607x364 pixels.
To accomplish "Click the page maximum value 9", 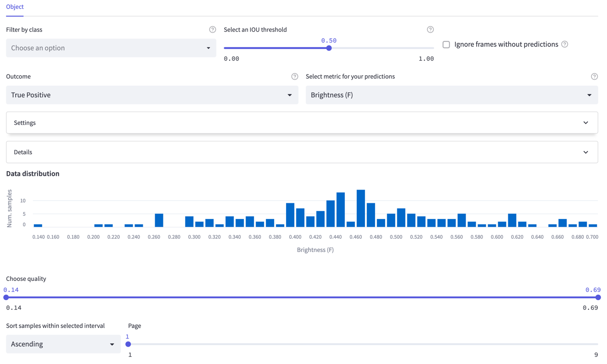I will (596, 355).
